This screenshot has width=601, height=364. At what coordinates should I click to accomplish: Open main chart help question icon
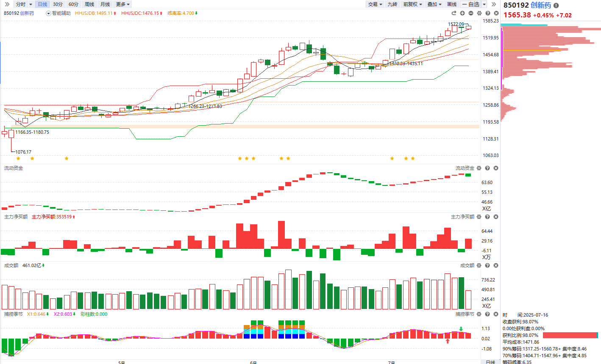pyautogui.click(x=488, y=13)
